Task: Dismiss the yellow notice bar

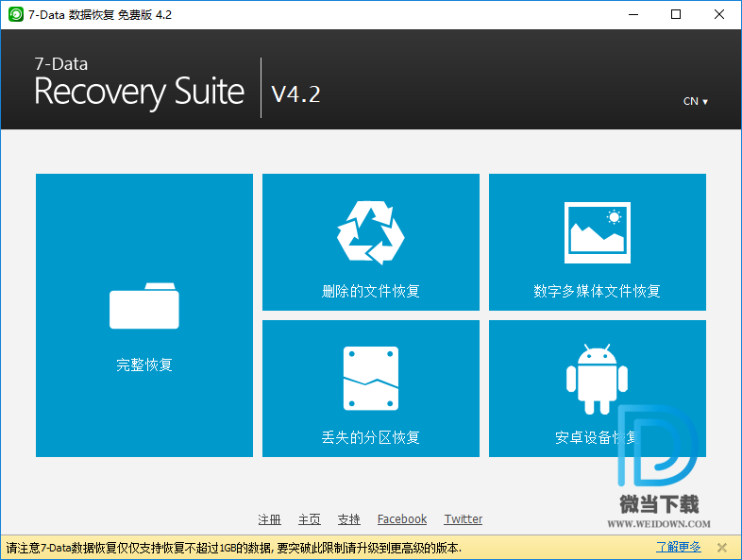Action: [x=721, y=548]
